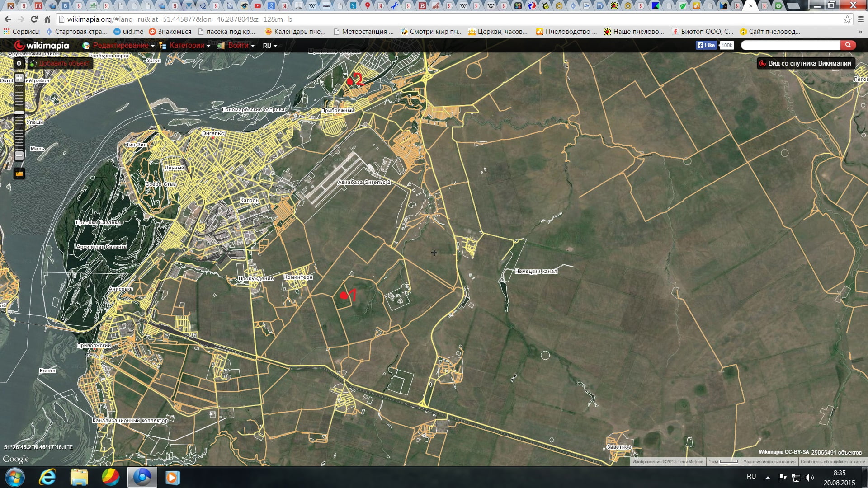This screenshot has width=868, height=488.
Task: Open the Условия использования link
Action: 769,462
